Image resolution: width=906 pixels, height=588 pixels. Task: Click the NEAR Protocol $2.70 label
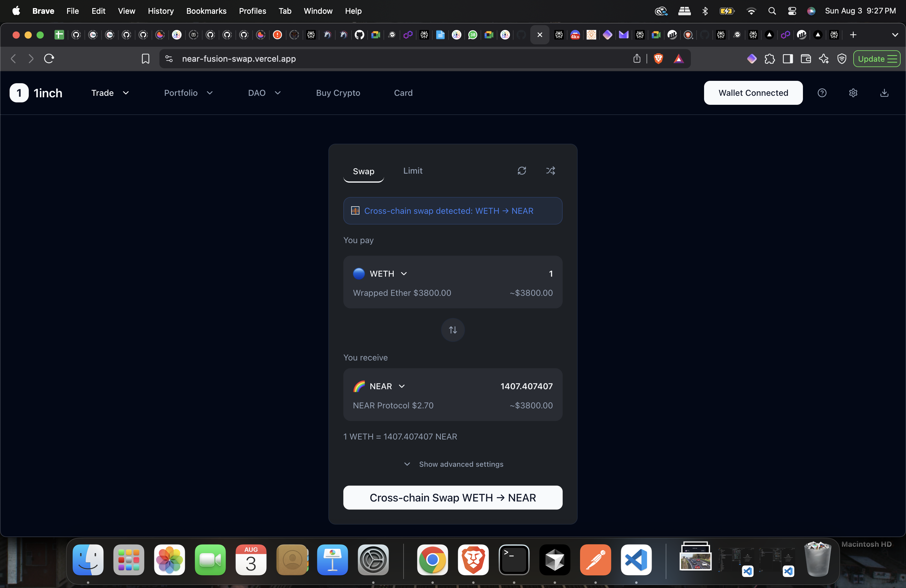tap(393, 405)
